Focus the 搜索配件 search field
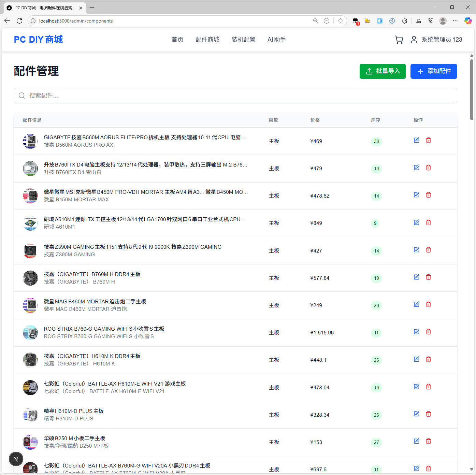The width and height of the screenshot is (476, 475). [x=235, y=96]
